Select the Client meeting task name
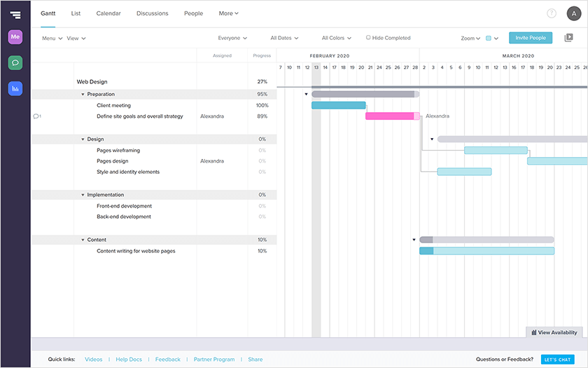This screenshot has width=588, height=368. (113, 106)
